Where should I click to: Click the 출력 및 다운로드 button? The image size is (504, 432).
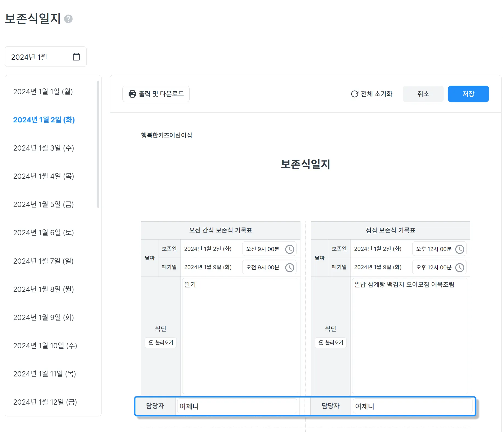click(156, 94)
